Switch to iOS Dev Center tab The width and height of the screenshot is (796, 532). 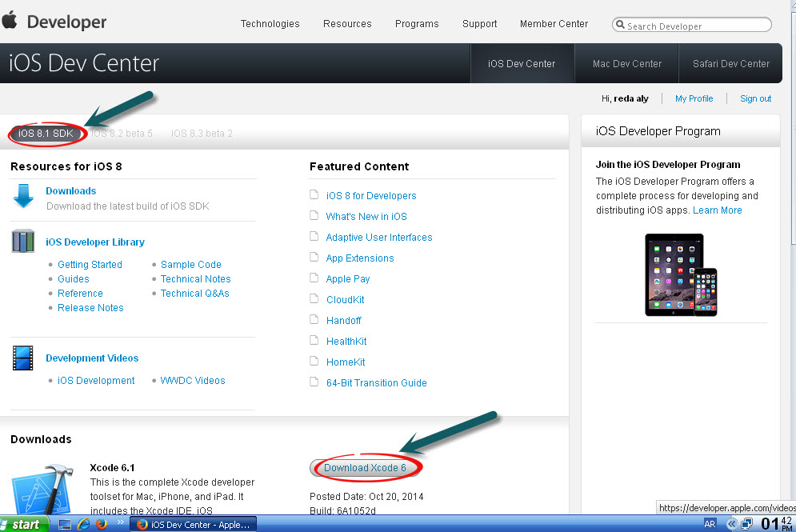[x=522, y=63]
